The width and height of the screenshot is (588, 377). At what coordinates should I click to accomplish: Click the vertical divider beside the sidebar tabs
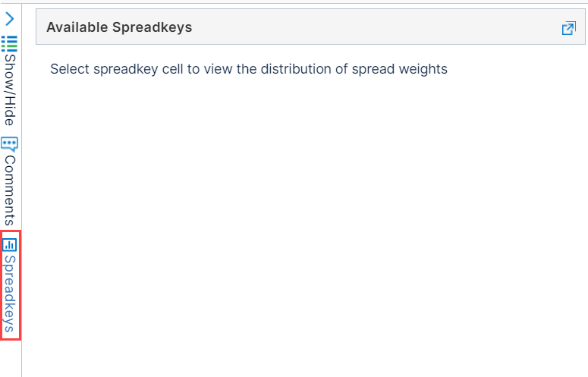point(21,187)
